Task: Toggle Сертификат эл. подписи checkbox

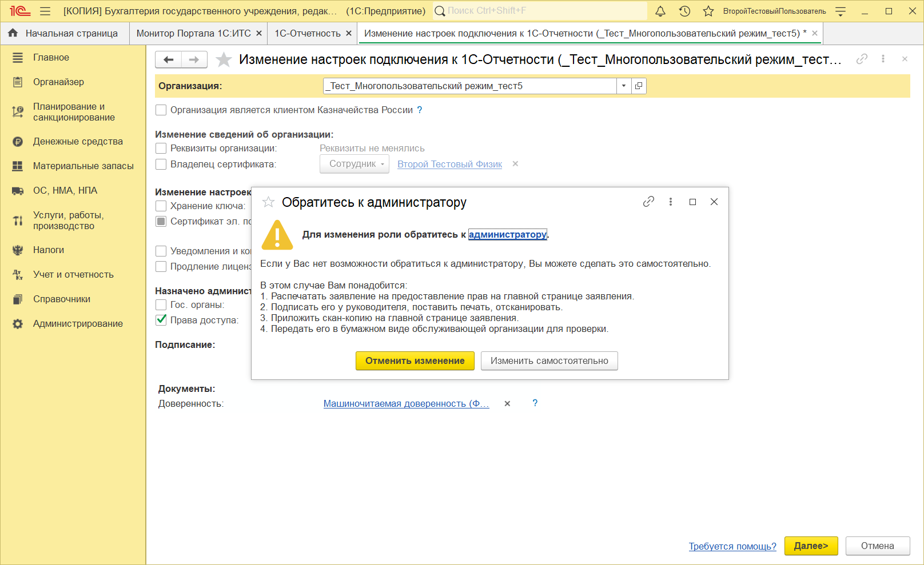Action: point(161,221)
